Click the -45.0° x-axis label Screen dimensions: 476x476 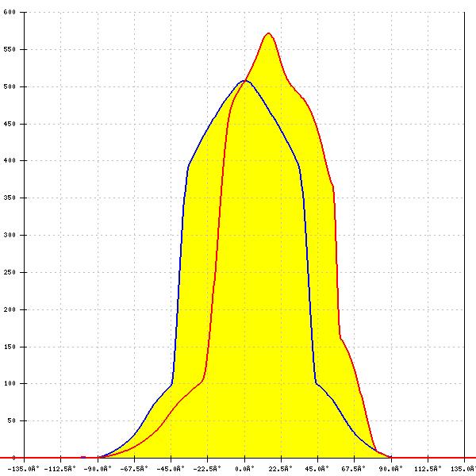171,469
